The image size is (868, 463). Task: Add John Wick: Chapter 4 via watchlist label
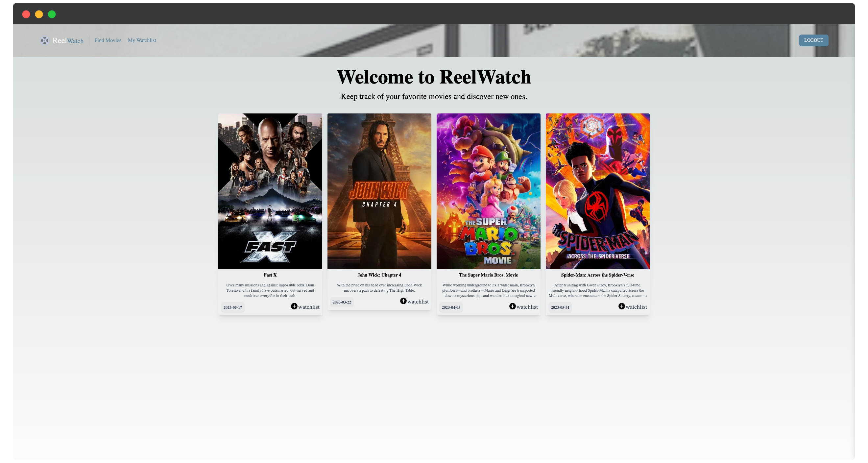418,302
